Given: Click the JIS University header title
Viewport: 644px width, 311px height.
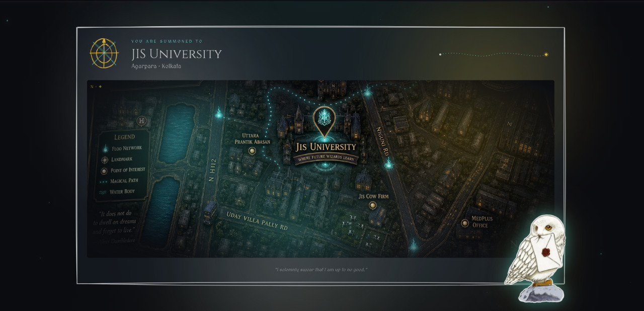Looking at the screenshot, I should point(177,54).
